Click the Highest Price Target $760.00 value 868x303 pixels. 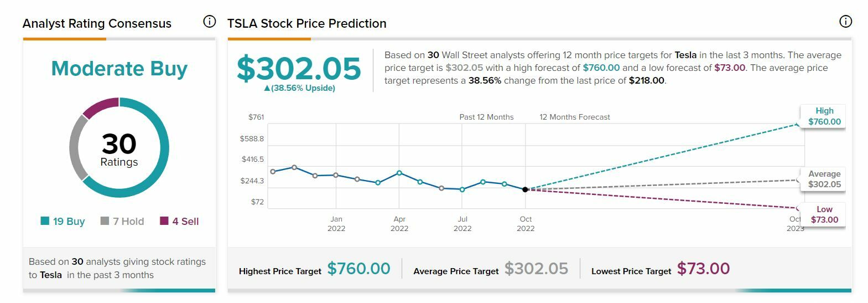pos(358,269)
